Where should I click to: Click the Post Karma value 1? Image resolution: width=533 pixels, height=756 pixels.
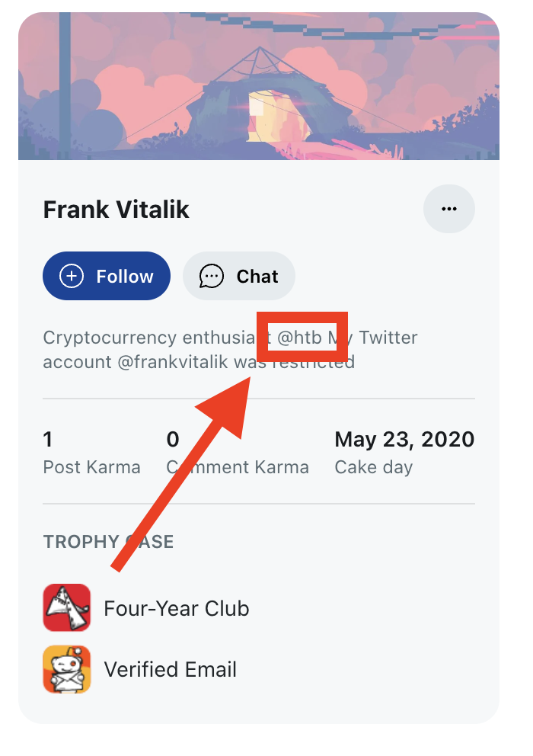point(48,440)
